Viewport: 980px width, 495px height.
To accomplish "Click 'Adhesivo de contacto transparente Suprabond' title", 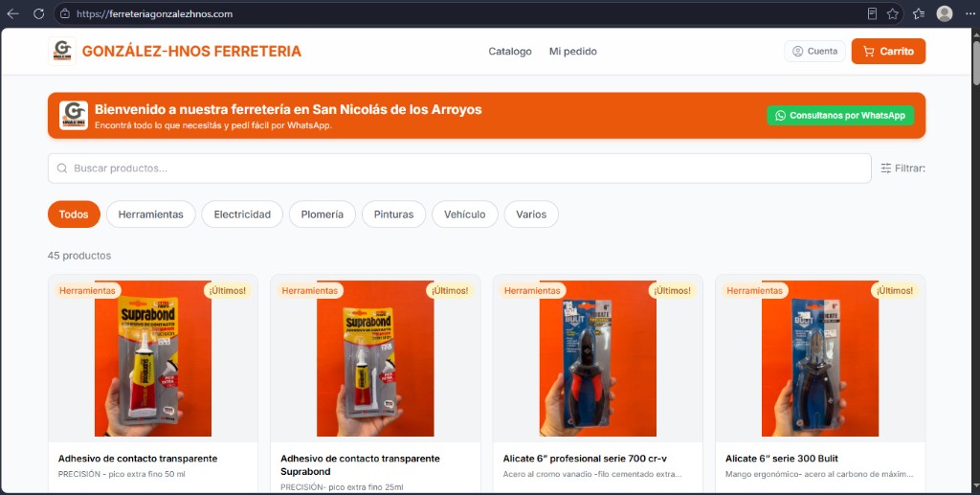I will point(360,465).
